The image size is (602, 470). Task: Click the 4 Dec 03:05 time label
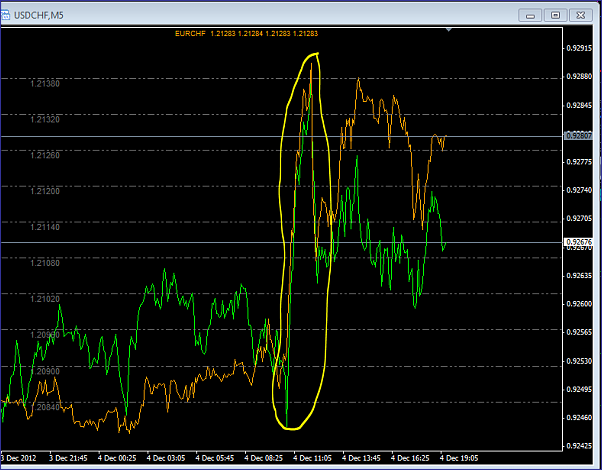click(x=167, y=458)
